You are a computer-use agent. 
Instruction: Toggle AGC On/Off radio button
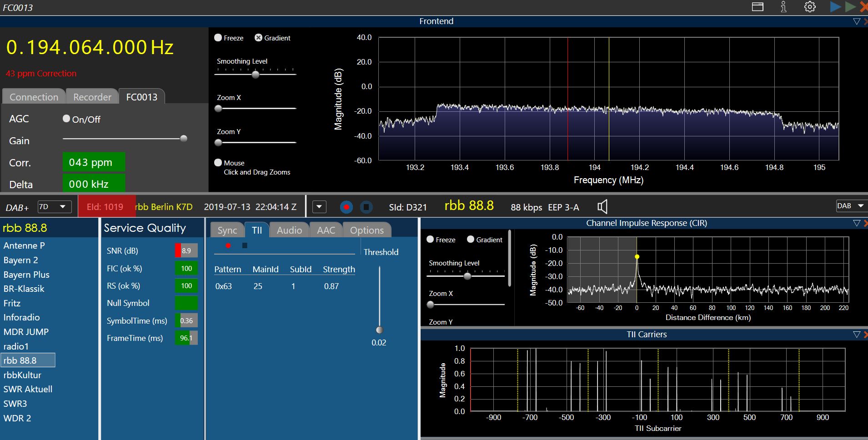66,119
